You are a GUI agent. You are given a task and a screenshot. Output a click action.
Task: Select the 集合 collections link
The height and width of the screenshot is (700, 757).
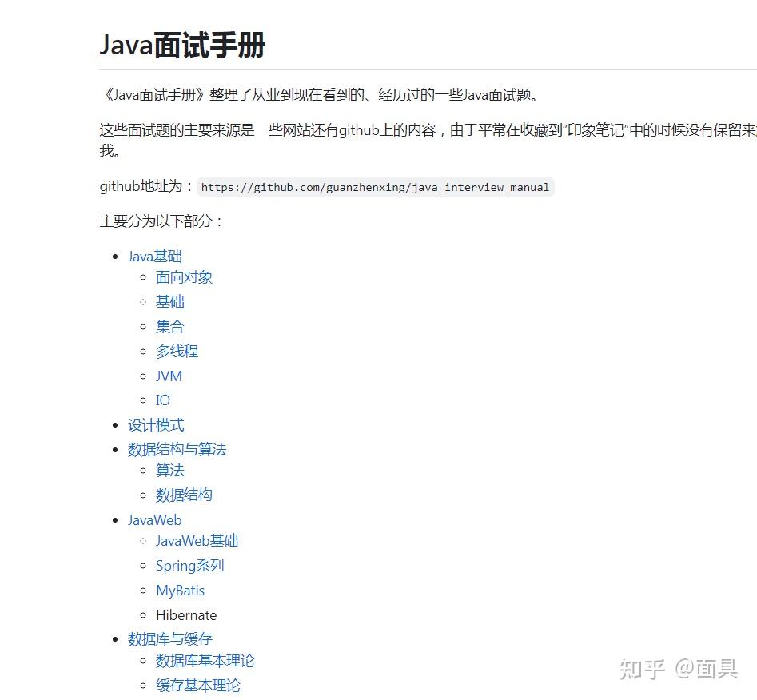coord(169,326)
